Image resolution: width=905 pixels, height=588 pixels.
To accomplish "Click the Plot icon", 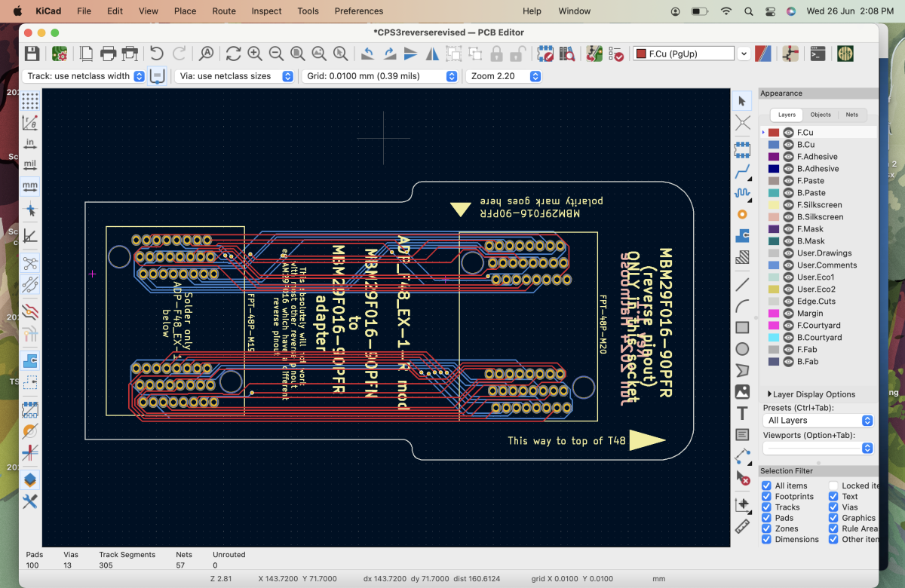I will point(130,54).
